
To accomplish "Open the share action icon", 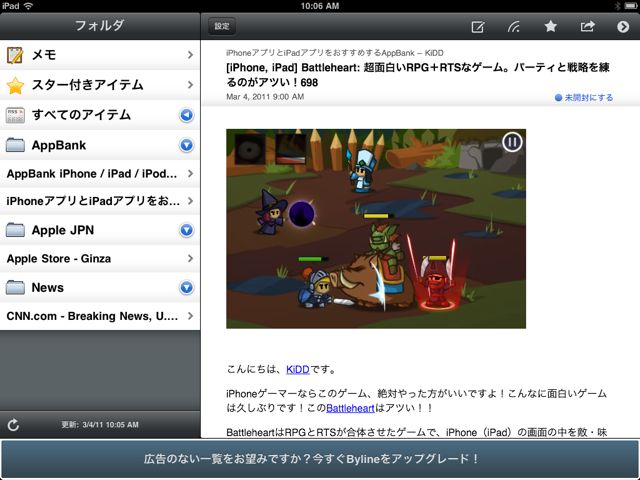I will click(x=587, y=27).
